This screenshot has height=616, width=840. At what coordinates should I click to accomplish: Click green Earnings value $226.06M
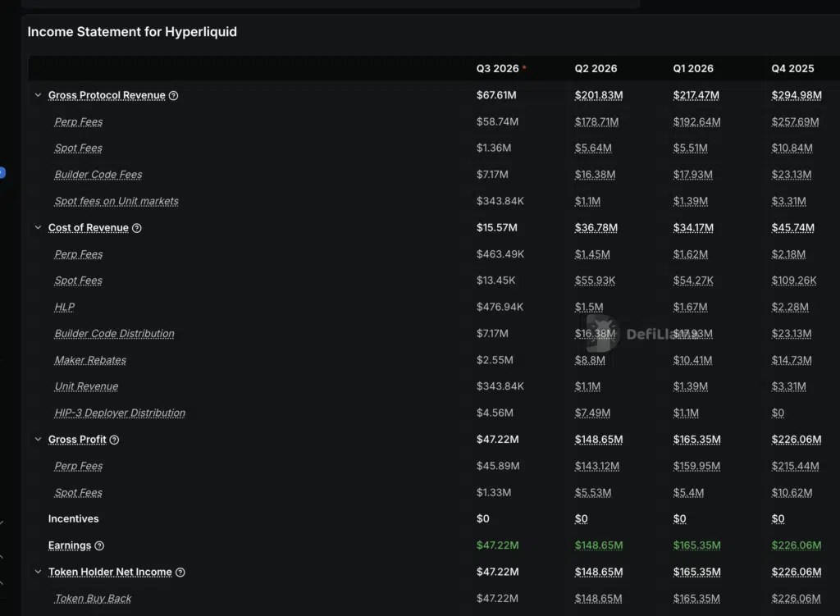coord(796,545)
